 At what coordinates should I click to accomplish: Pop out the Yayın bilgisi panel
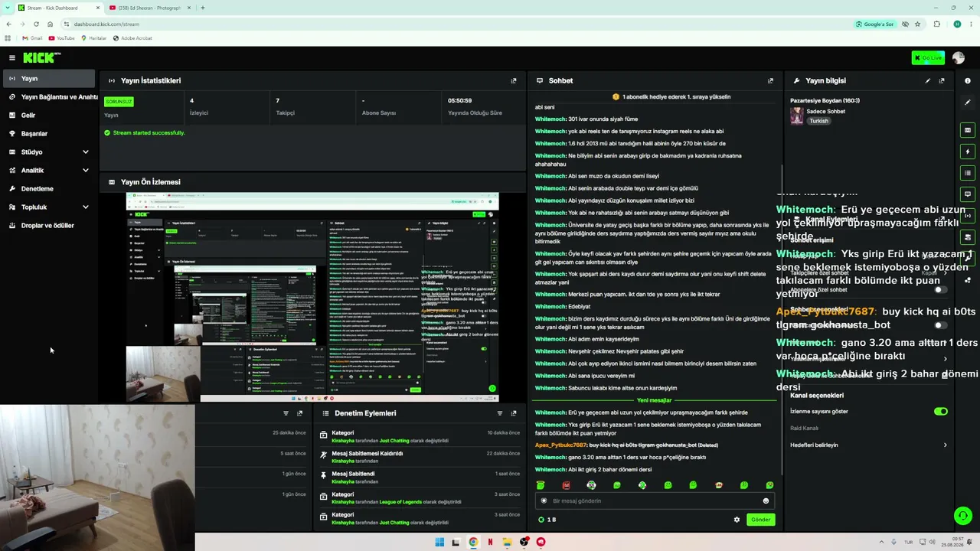(x=942, y=80)
